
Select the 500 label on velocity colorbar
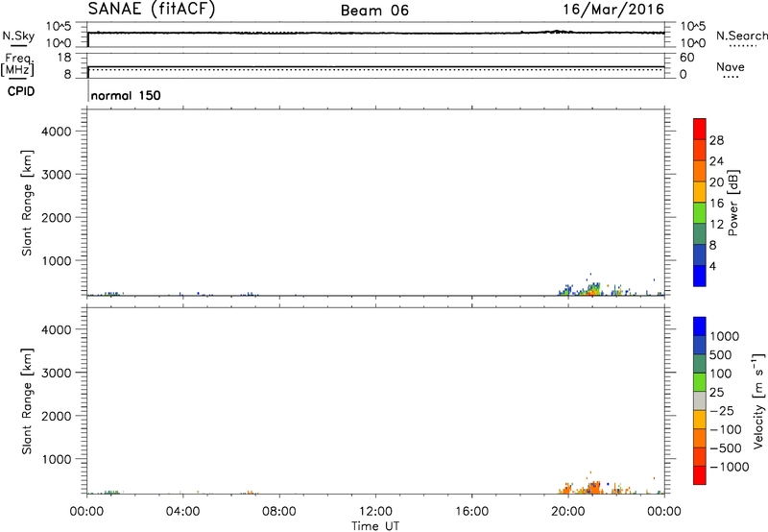click(x=720, y=355)
